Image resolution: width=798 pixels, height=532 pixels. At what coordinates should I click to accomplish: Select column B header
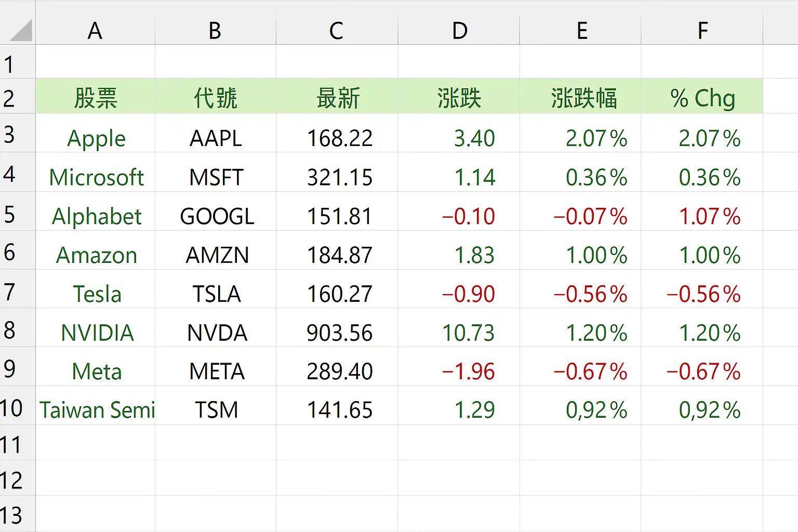click(x=216, y=31)
